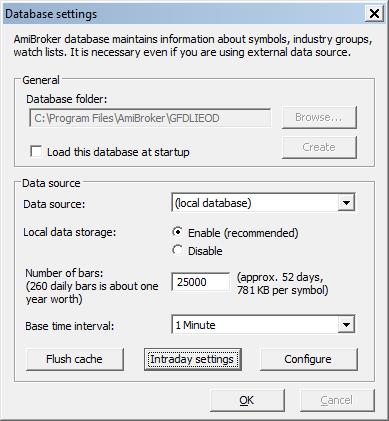389x421 pixels.
Task: Click the Database settings title bar
Action: tap(183, 14)
